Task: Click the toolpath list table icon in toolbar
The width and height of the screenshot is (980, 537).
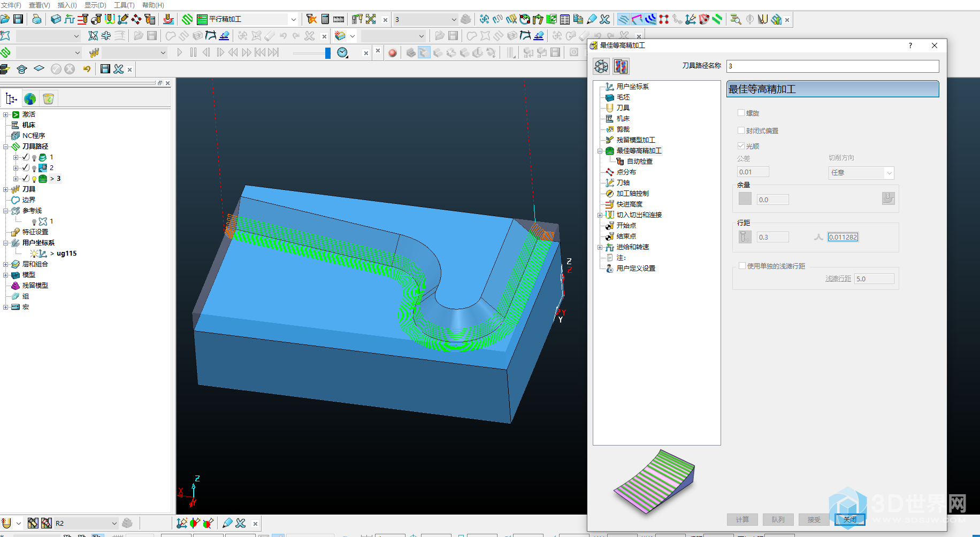Action: tap(565, 19)
